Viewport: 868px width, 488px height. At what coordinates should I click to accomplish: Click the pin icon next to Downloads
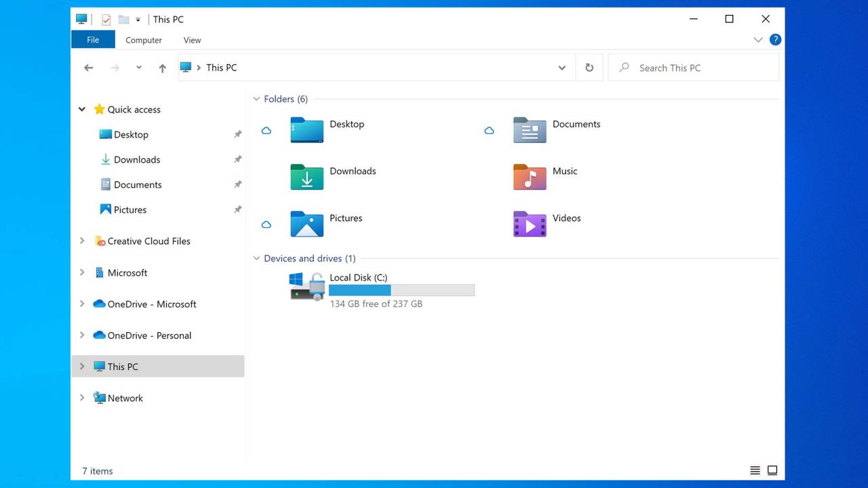pos(237,159)
